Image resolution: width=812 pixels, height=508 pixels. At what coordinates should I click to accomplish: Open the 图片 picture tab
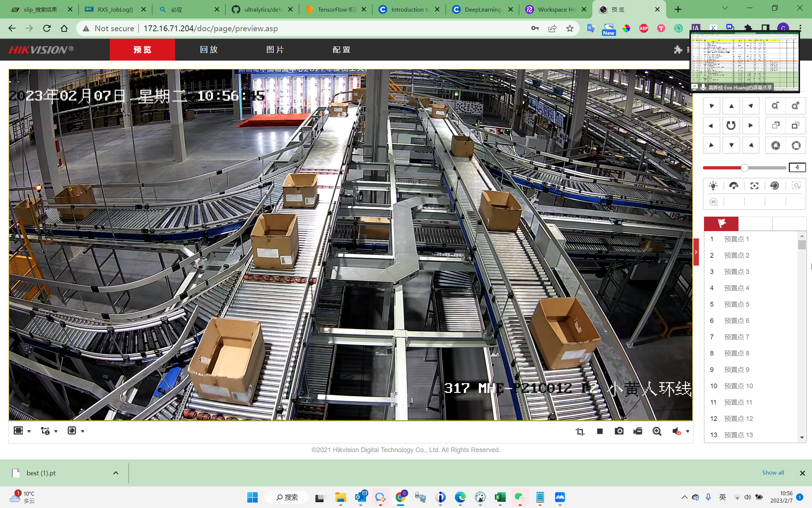[275, 50]
